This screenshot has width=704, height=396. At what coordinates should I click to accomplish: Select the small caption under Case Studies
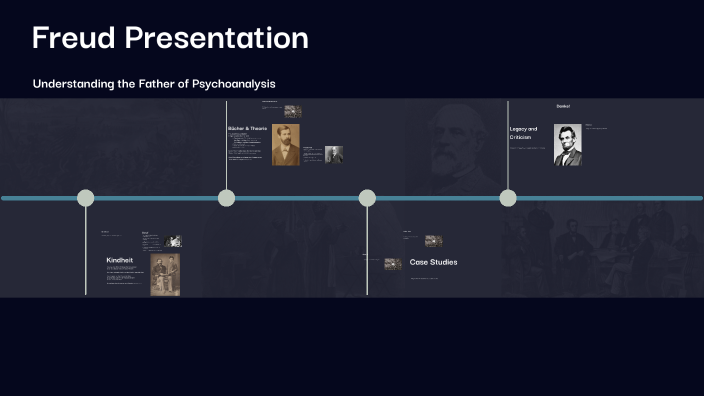pyautogui.click(x=424, y=278)
